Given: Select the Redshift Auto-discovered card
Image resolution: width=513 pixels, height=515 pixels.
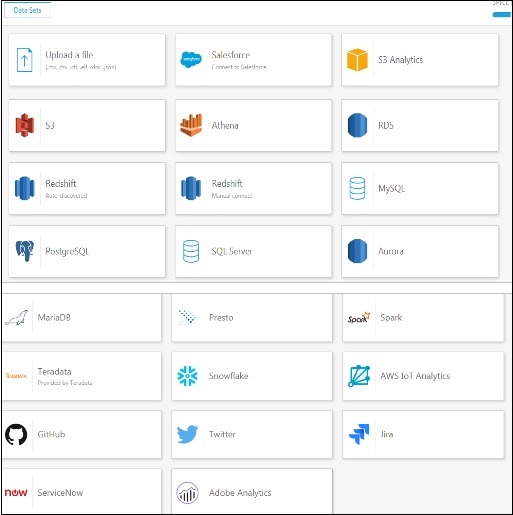Looking at the screenshot, I should pyautogui.click(x=87, y=188).
